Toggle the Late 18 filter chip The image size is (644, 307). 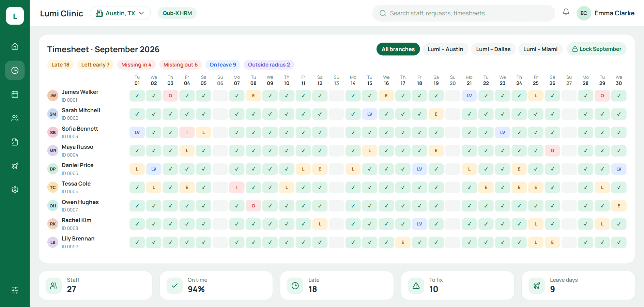pyautogui.click(x=60, y=65)
